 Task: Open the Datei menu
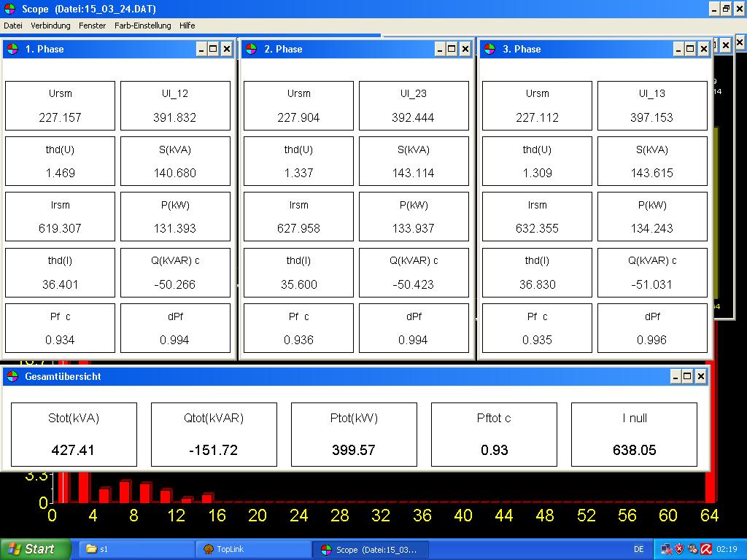13,26
